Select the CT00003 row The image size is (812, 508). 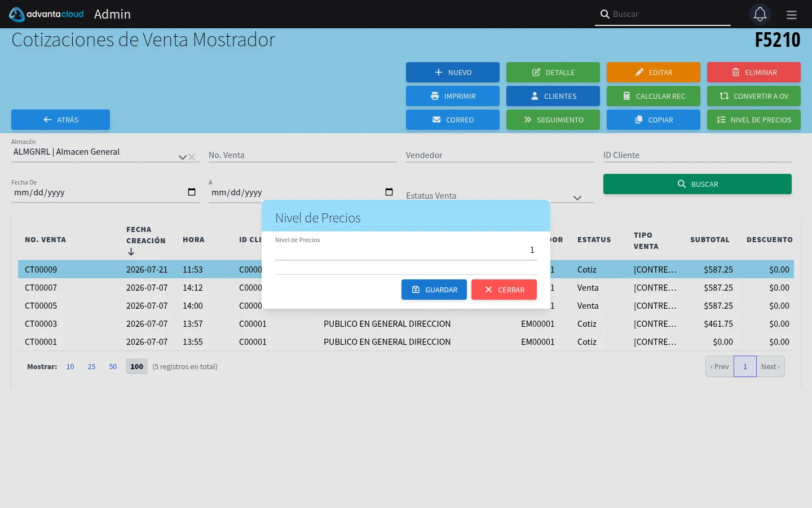coord(406,324)
